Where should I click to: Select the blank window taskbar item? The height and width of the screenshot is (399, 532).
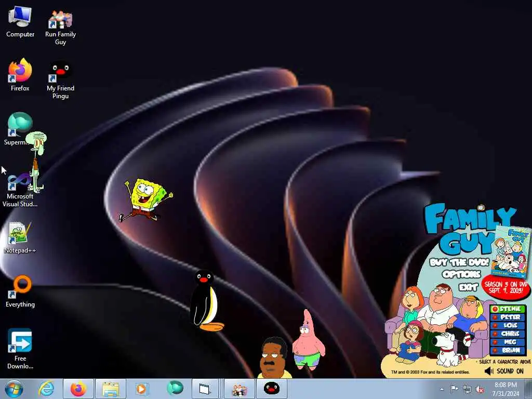pyautogui.click(x=205, y=389)
